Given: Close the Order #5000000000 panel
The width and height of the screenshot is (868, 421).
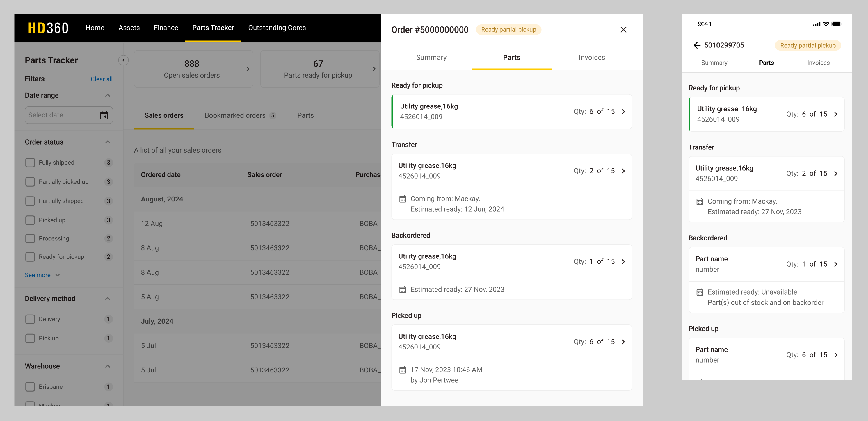Looking at the screenshot, I should tap(623, 30).
